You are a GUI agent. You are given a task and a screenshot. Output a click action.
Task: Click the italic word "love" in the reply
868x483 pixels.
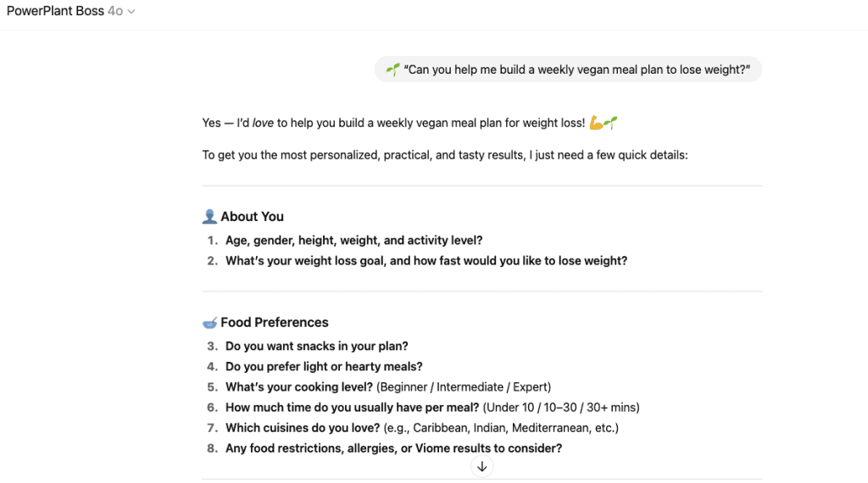coord(263,123)
